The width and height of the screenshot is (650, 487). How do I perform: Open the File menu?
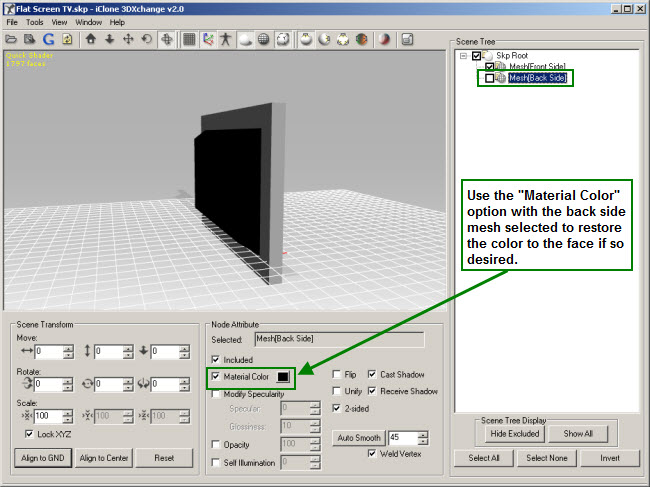[12, 22]
